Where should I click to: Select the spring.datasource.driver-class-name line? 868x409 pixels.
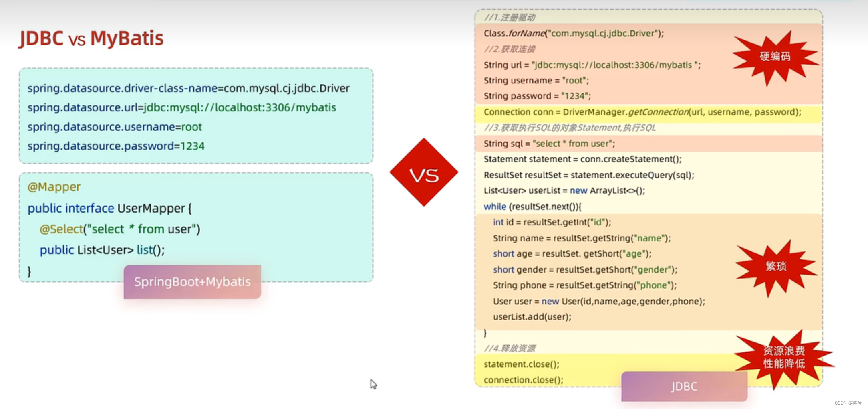189,88
